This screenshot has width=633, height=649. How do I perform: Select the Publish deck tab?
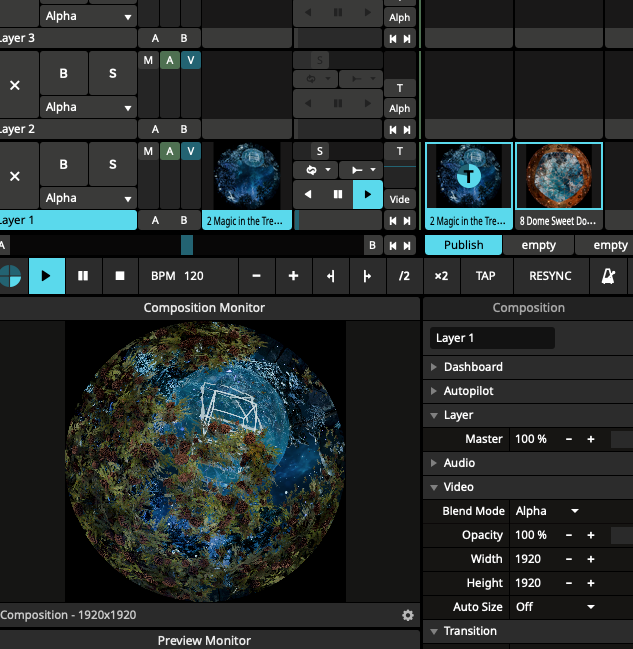pyautogui.click(x=463, y=245)
